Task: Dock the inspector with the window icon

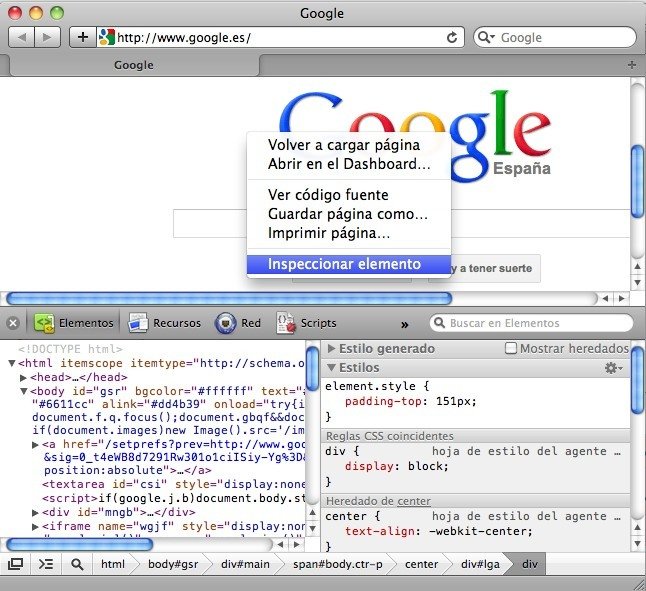Action: tap(15, 564)
